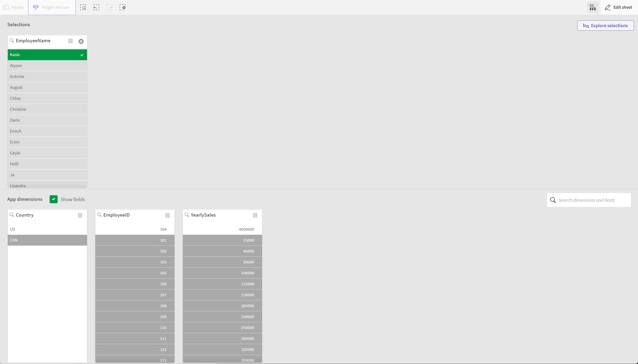Select Kasie from EmployeeName filter

pyautogui.click(x=47, y=55)
